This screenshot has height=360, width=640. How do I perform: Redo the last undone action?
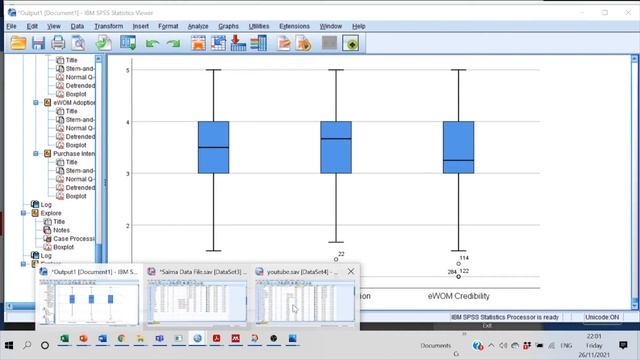pyautogui.click(x=173, y=43)
